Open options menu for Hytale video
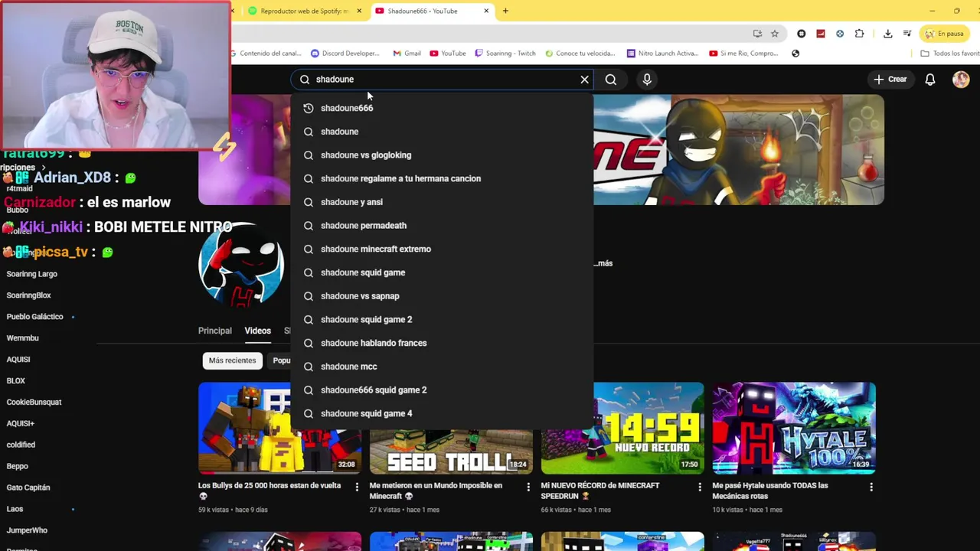The width and height of the screenshot is (980, 551). click(871, 487)
